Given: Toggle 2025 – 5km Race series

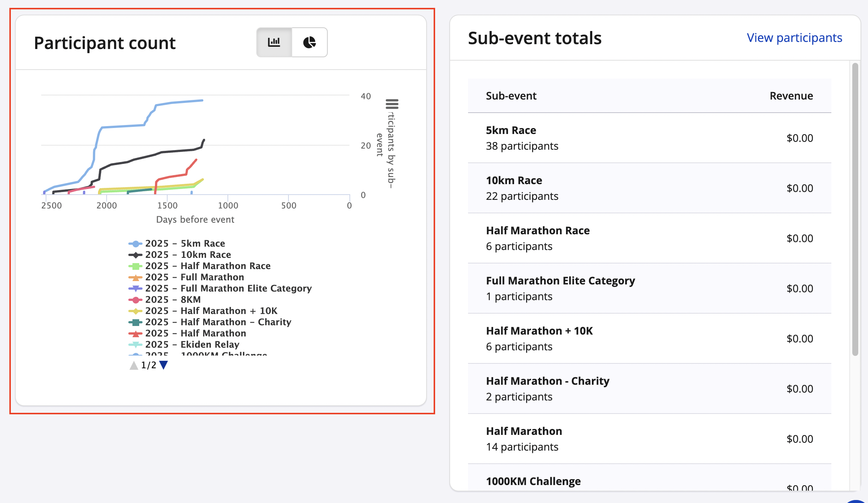Looking at the screenshot, I should 185,244.
